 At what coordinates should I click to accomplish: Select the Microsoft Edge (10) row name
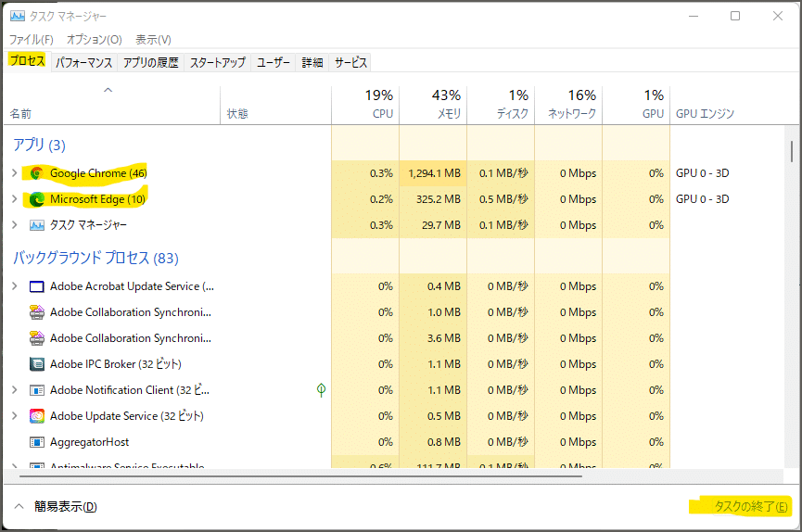click(97, 199)
